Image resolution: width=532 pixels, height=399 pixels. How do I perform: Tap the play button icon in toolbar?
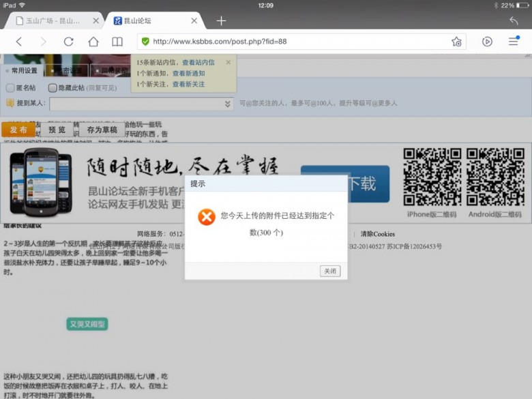(x=487, y=42)
